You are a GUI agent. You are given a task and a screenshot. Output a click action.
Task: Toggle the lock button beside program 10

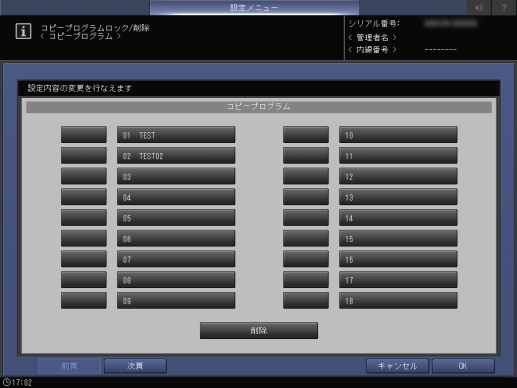306,135
